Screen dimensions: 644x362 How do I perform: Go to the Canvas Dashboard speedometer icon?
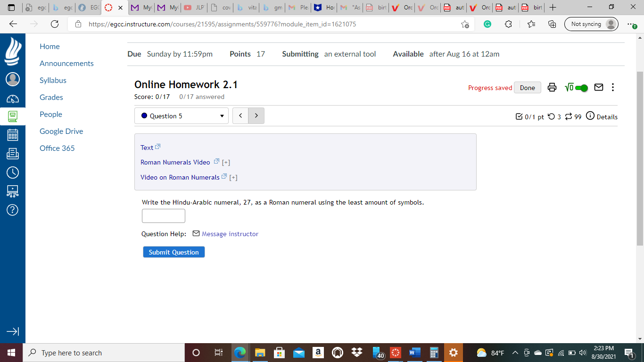13,99
